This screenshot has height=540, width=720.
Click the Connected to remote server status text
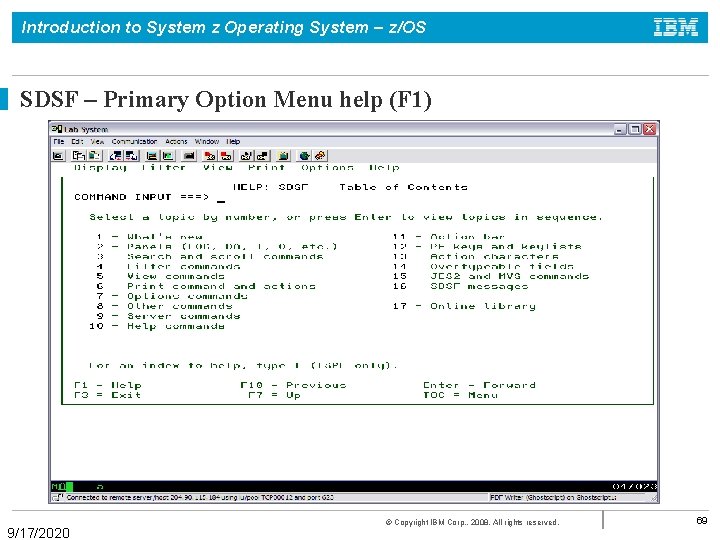point(200,497)
